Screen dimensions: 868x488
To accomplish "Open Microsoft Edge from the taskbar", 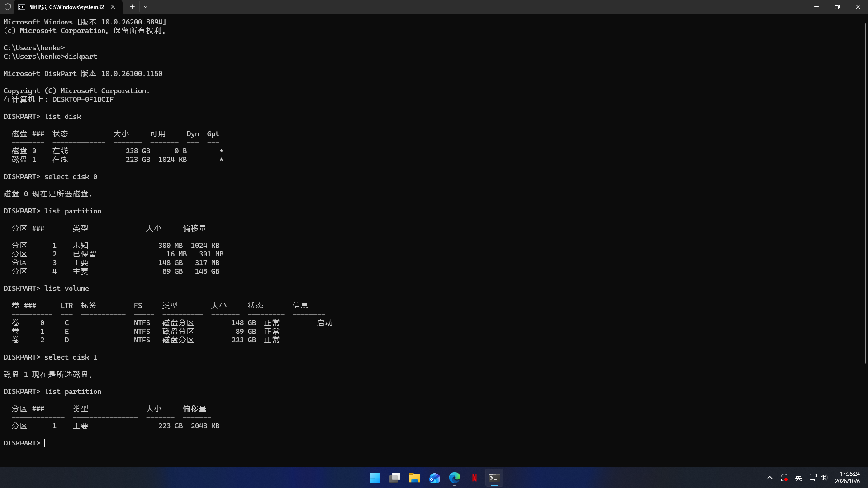I will click(454, 478).
